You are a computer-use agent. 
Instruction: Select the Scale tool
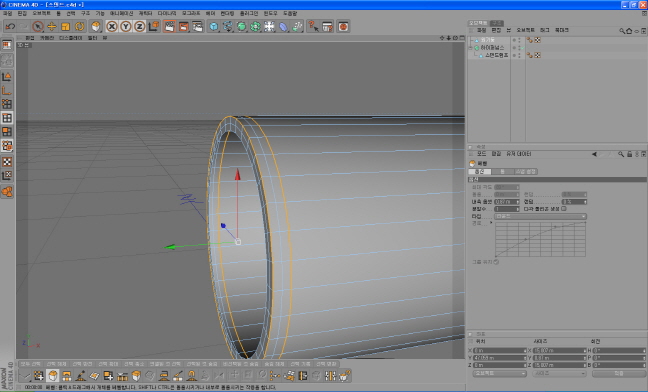(x=65, y=26)
